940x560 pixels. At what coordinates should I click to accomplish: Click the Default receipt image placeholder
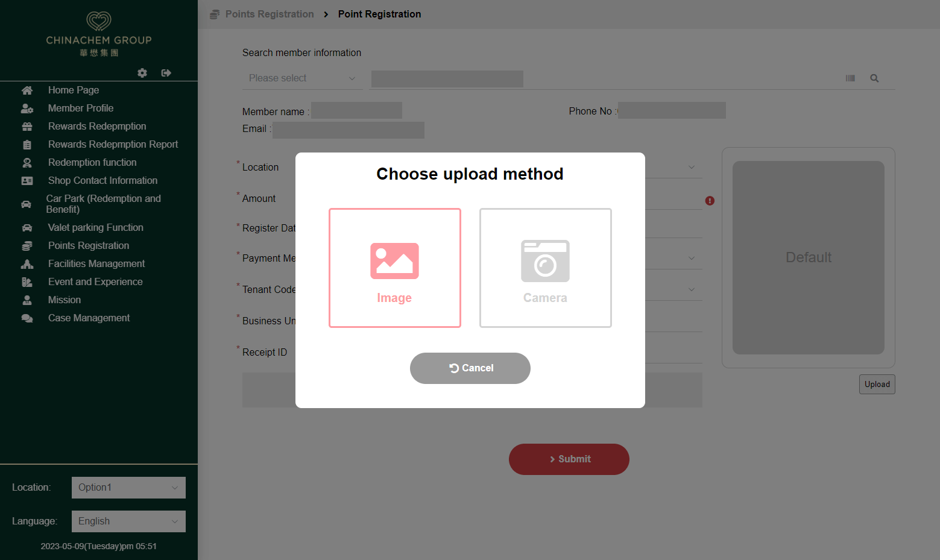(x=809, y=257)
